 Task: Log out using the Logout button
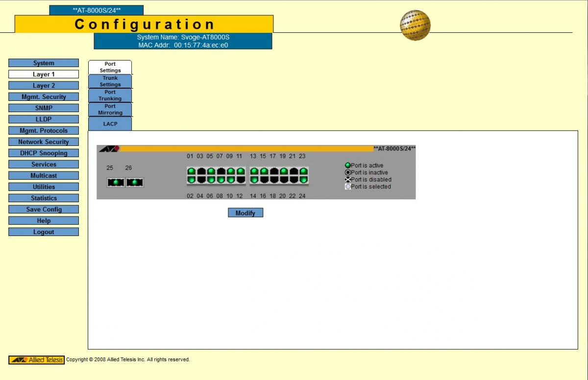(x=44, y=232)
